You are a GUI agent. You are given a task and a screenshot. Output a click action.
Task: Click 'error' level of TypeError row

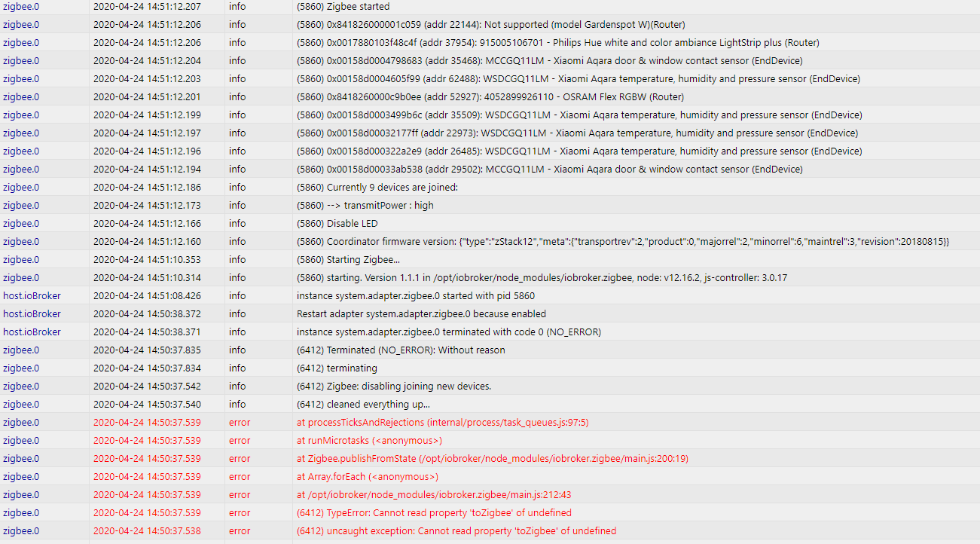tap(240, 513)
